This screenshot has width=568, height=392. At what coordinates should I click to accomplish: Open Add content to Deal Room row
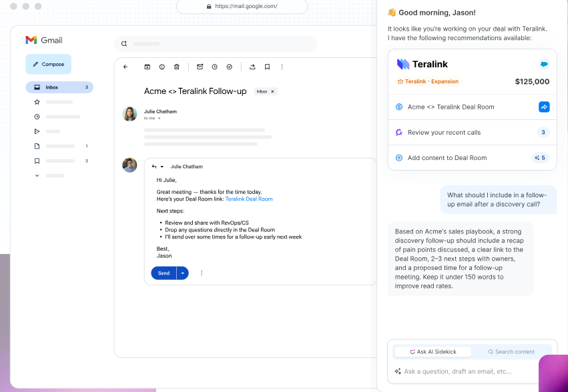click(472, 158)
